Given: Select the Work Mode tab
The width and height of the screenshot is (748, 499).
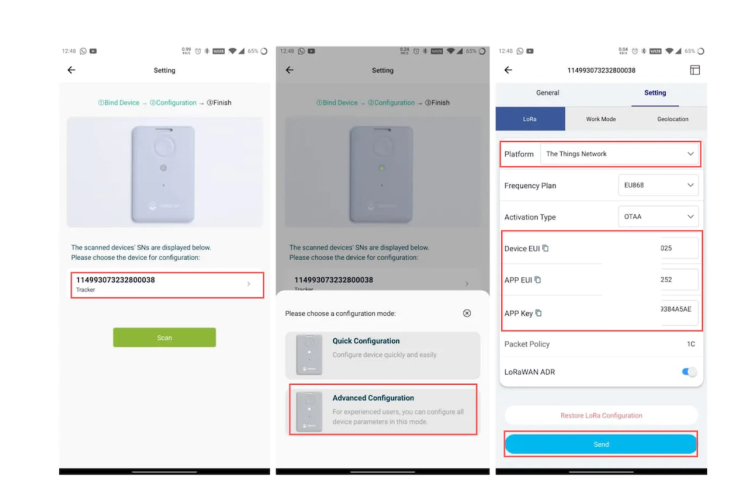Looking at the screenshot, I should tap(601, 119).
